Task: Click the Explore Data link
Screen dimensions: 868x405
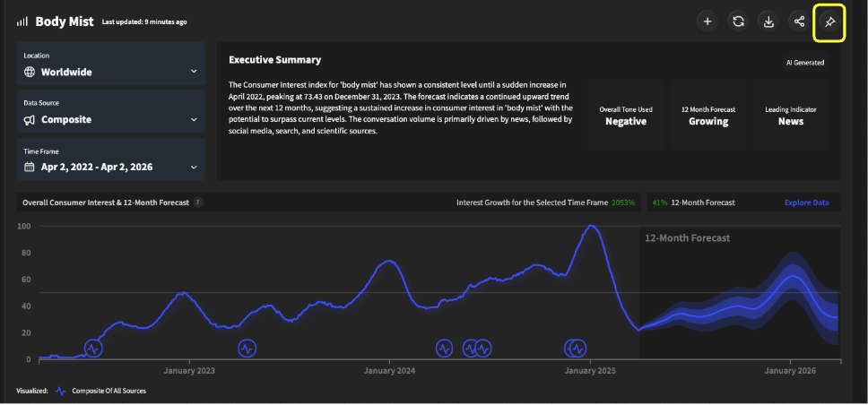Action: coord(806,202)
